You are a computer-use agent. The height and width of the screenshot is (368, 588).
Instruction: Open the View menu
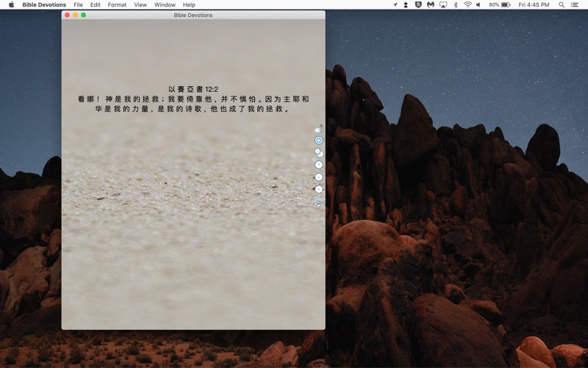(x=140, y=4)
